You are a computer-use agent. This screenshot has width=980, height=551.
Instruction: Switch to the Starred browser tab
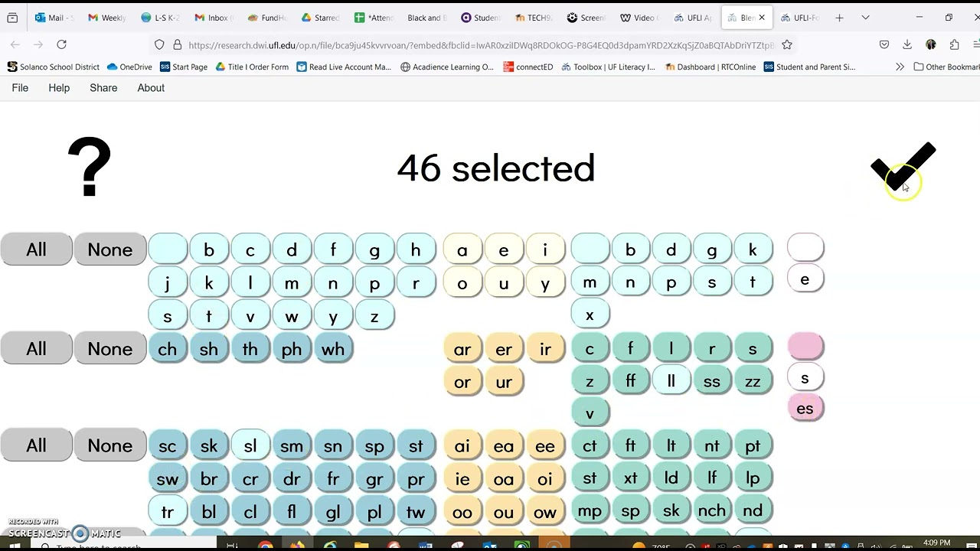pyautogui.click(x=320, y=18)
